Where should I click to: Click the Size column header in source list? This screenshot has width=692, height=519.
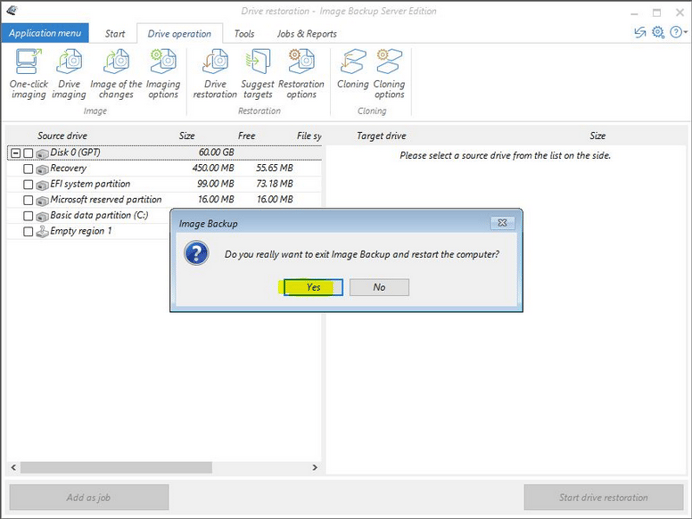[x=187, y=135]
